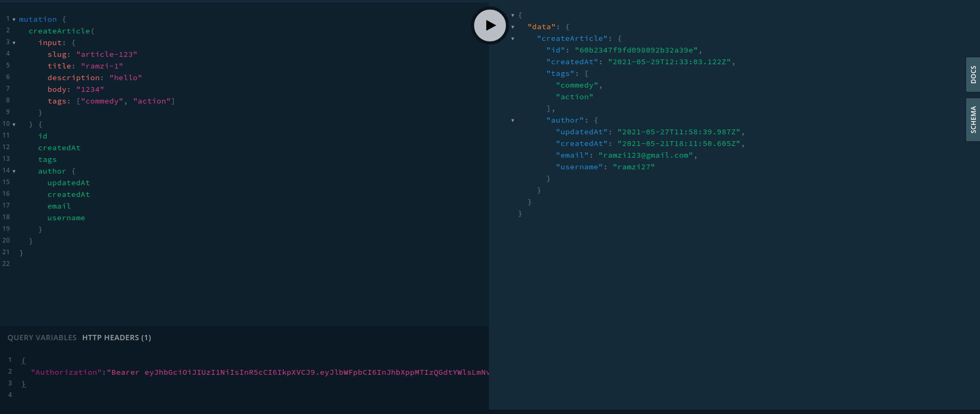
Task: Click the title value "ramzi-1" in the query
Action: pos(102,66)
